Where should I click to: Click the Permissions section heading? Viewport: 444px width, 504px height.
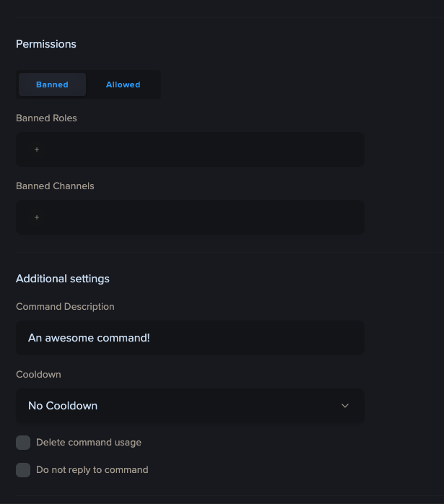coord(46,44)
